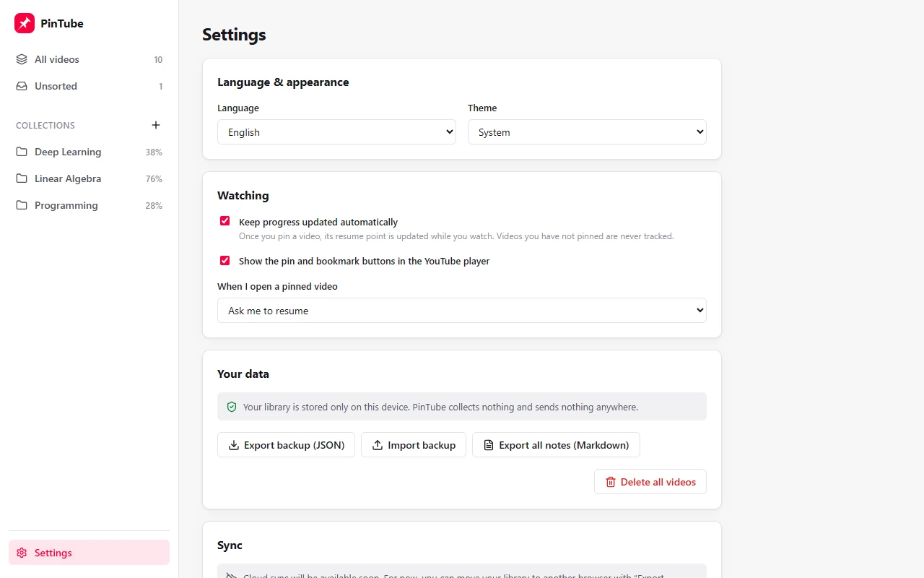Click the Import backup button
Screen dimensions: 924x578
(414, 445)
